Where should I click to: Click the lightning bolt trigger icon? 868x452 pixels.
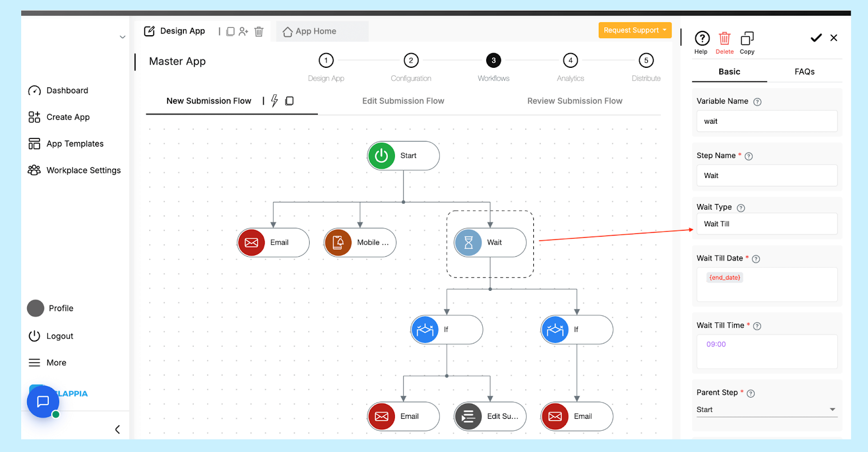coord(275,101)
